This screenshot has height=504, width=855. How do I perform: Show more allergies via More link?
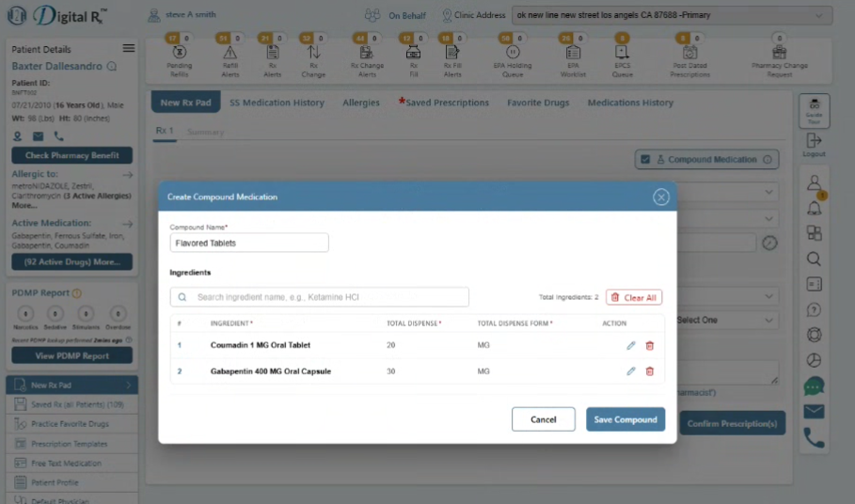pyautogui.click(x=24, y=206)
